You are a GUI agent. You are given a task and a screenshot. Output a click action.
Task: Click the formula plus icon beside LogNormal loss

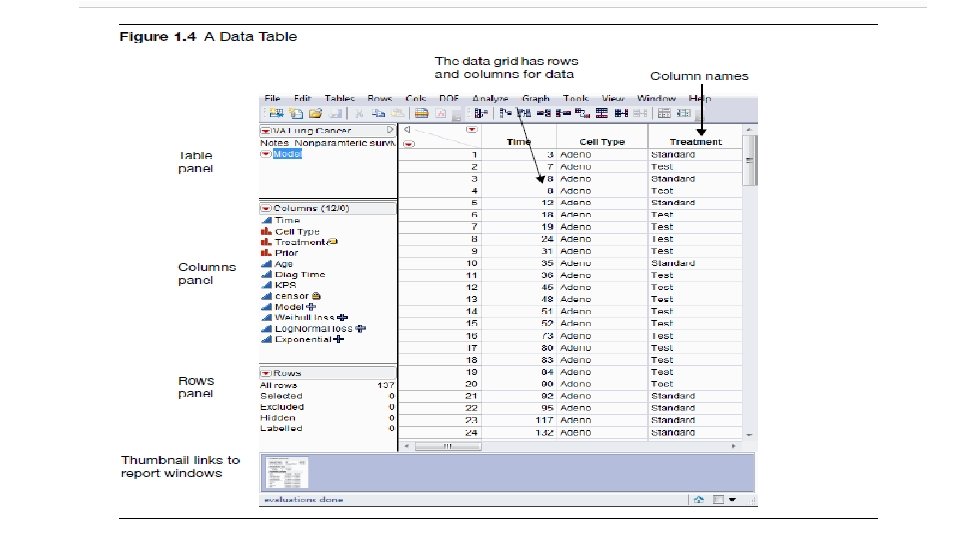[x=361, y=328]
